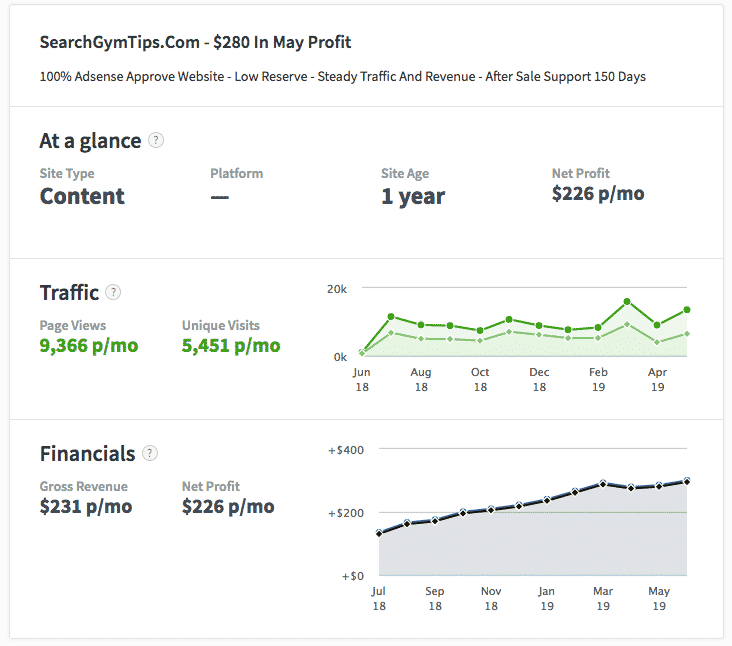The image size is (732, 646).
Task: Click the 20k traffic axis label
Action: click(337, 289)
